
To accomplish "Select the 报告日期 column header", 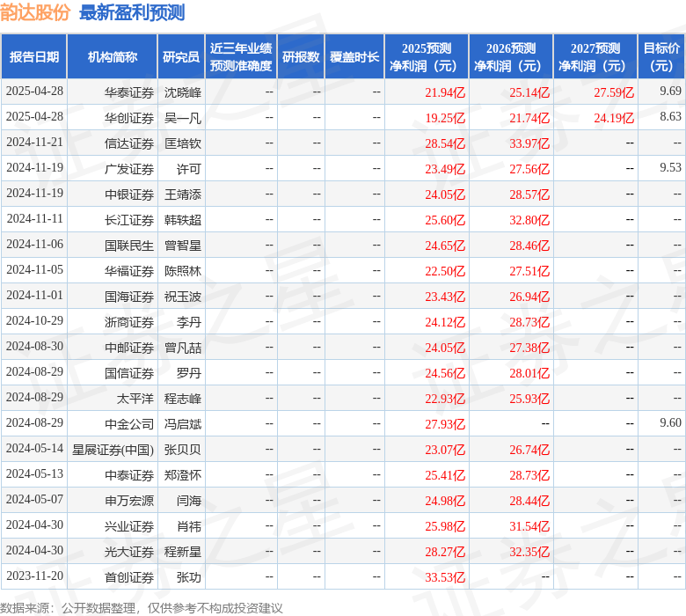I will click(34, 57).
